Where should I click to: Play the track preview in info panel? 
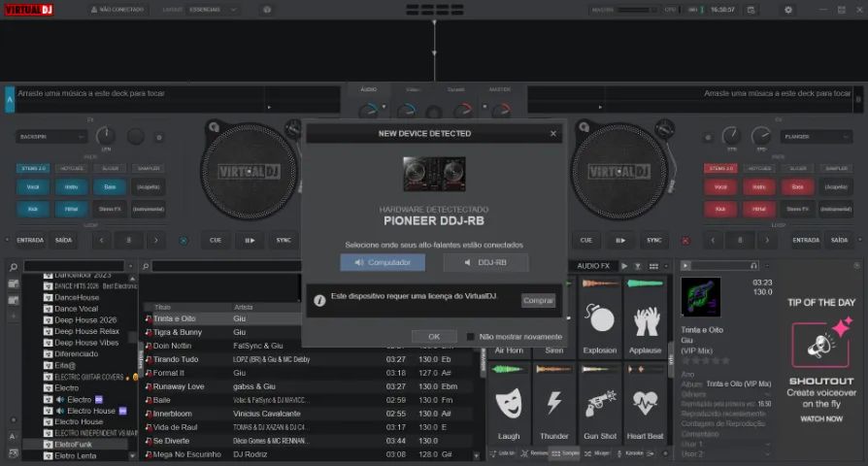coord(685,266)
